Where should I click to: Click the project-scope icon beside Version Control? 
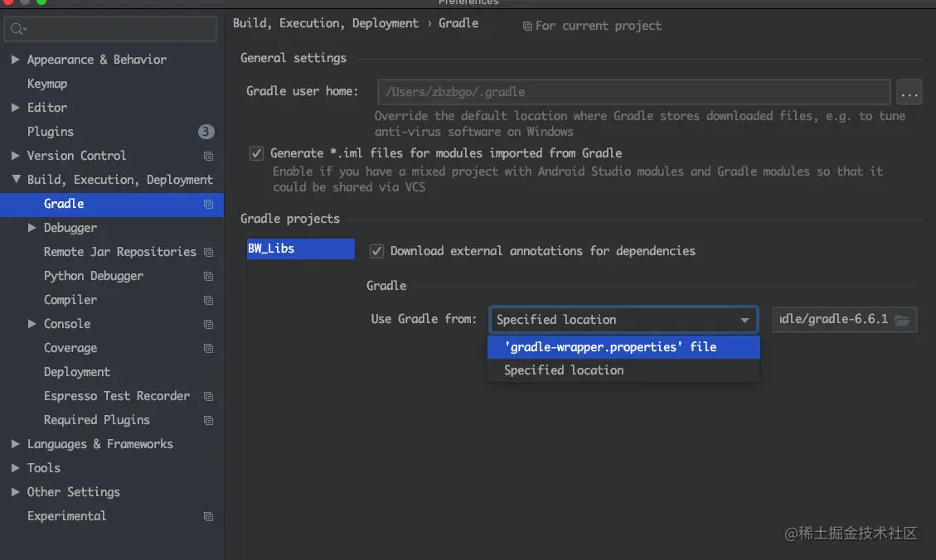[x=208, y=157]
